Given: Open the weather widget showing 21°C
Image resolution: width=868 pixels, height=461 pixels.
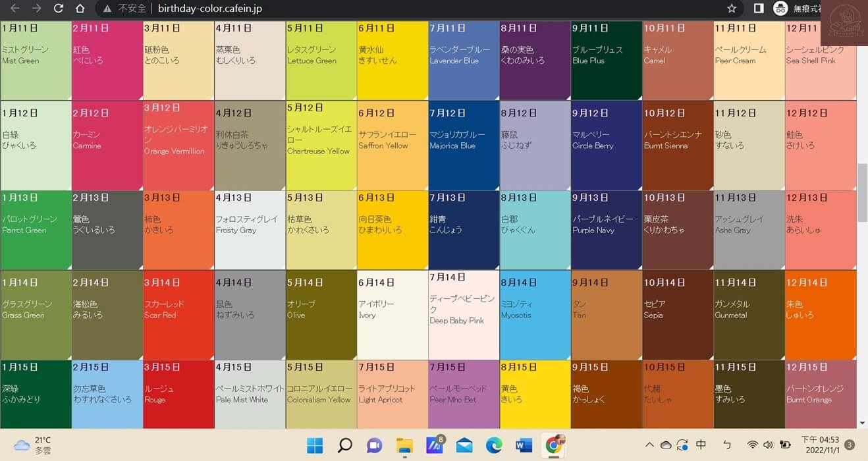Looking at the screenshot, I should (x=33, y=445).
